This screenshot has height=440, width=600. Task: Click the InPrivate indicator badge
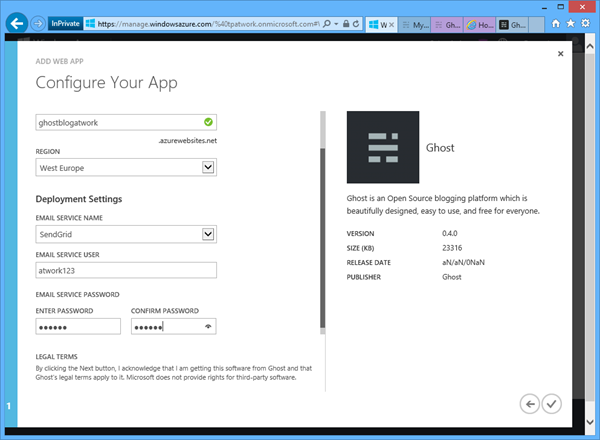65,24
